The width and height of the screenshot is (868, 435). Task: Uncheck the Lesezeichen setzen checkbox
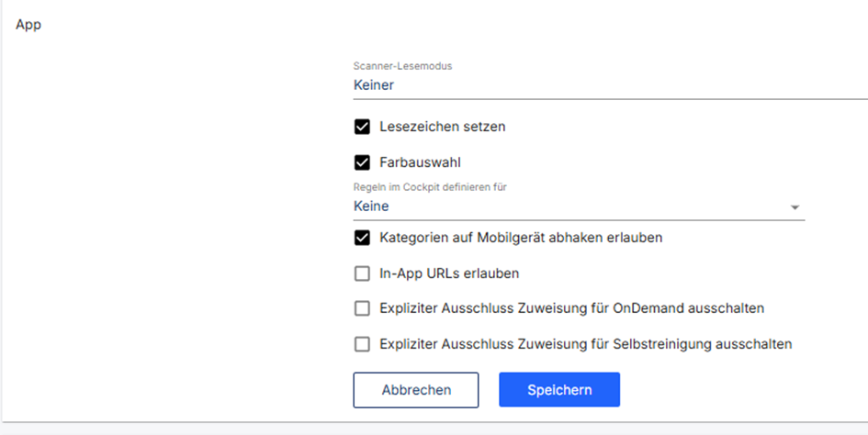[362, 127]
